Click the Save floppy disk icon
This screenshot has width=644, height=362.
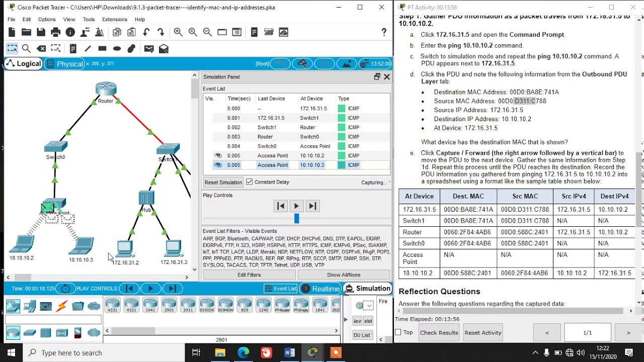(x=41, y=32)
